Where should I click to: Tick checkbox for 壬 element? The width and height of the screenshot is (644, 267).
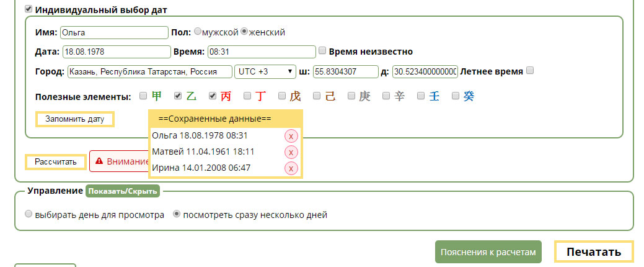click(x=421, y=96)
